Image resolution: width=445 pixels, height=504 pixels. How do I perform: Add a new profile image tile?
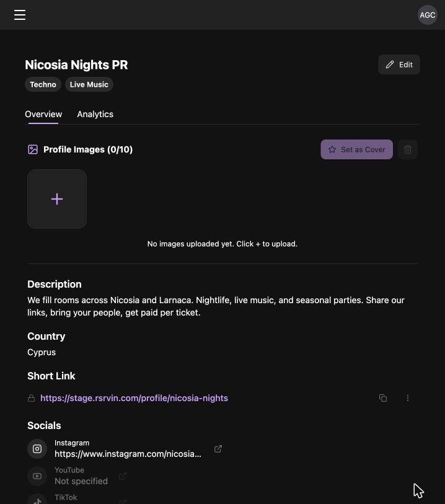tap(57, 199)
